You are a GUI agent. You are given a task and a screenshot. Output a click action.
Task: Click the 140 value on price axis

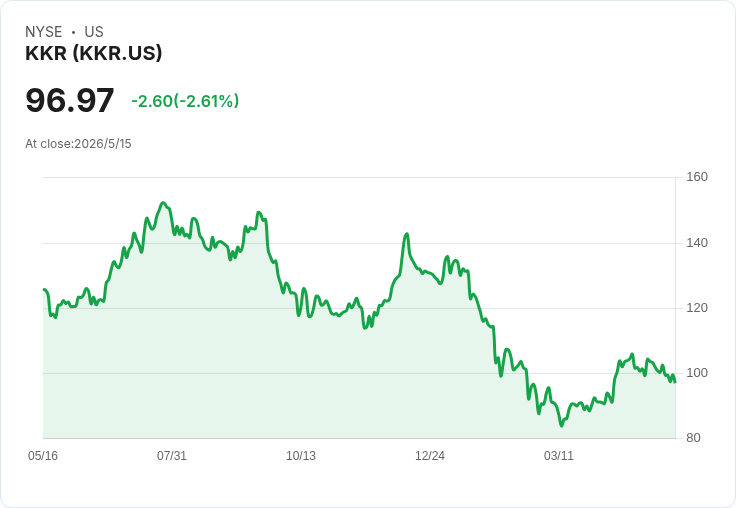coord(697,243)
